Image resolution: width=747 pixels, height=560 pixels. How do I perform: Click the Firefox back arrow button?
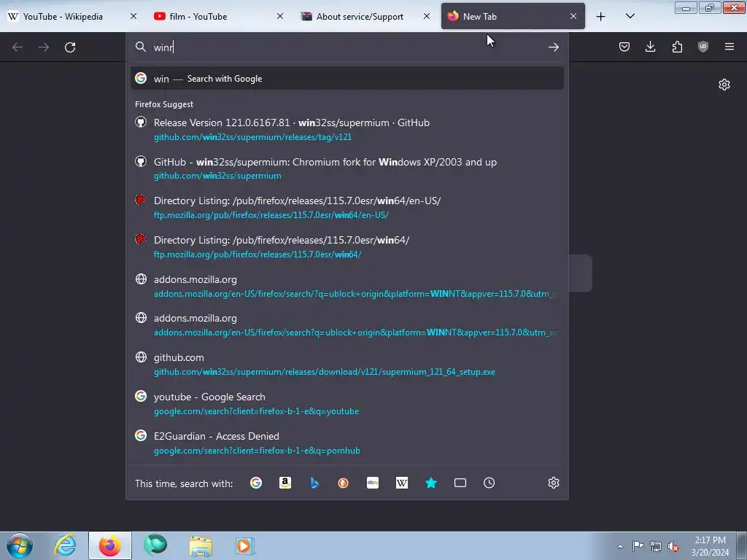point(18,47)
